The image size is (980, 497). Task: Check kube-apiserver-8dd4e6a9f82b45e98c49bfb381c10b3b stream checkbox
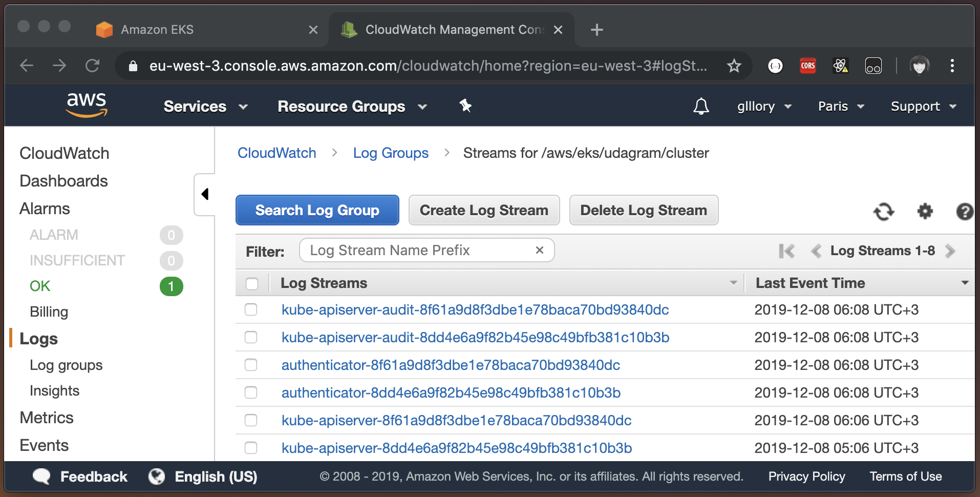pos(251,448)
